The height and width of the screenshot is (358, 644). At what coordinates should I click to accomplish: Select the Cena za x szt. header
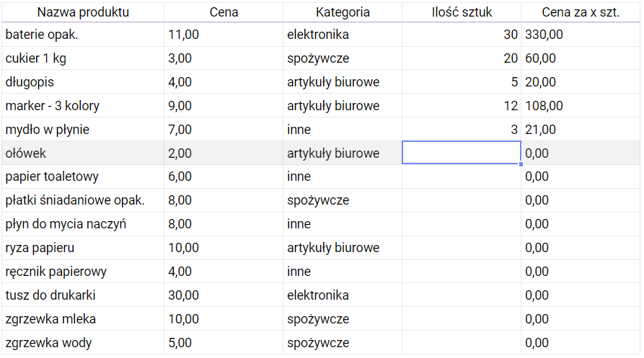(581, 12)
